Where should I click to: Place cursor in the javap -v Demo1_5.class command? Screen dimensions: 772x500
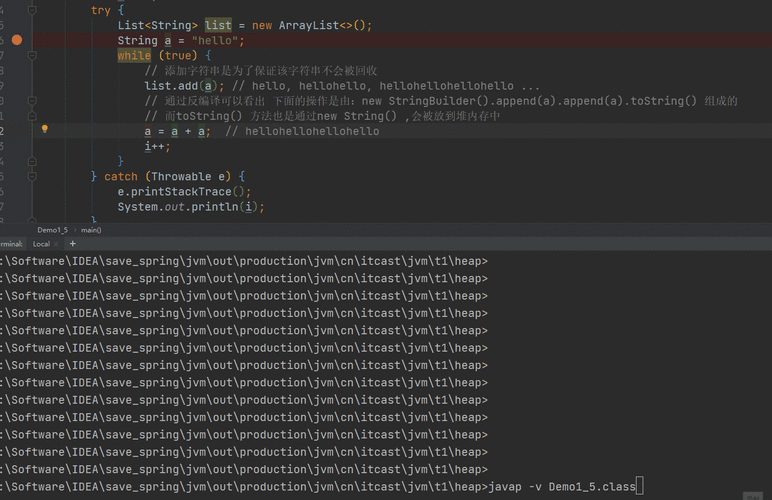(562, 486)
